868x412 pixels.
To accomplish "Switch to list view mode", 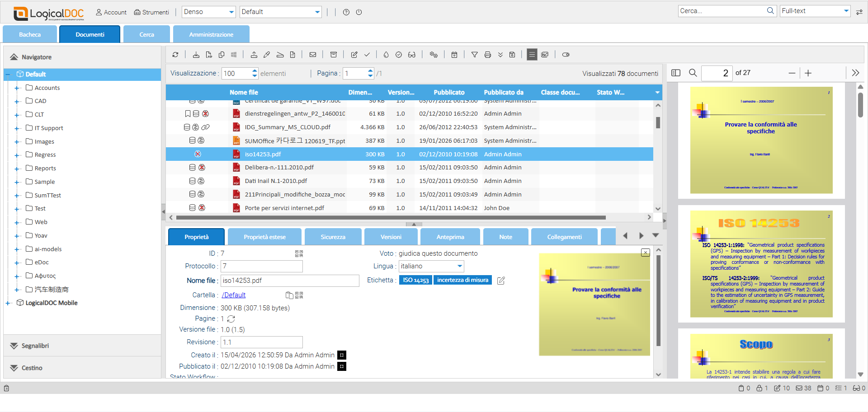I will 532,55.
